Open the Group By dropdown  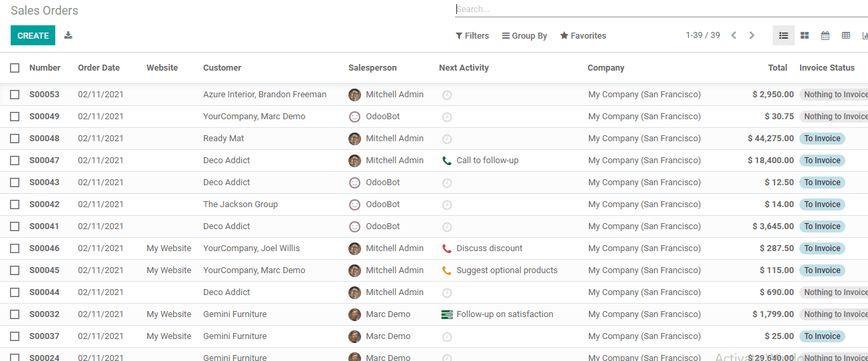pyautogui.click(x=524, y=36)
